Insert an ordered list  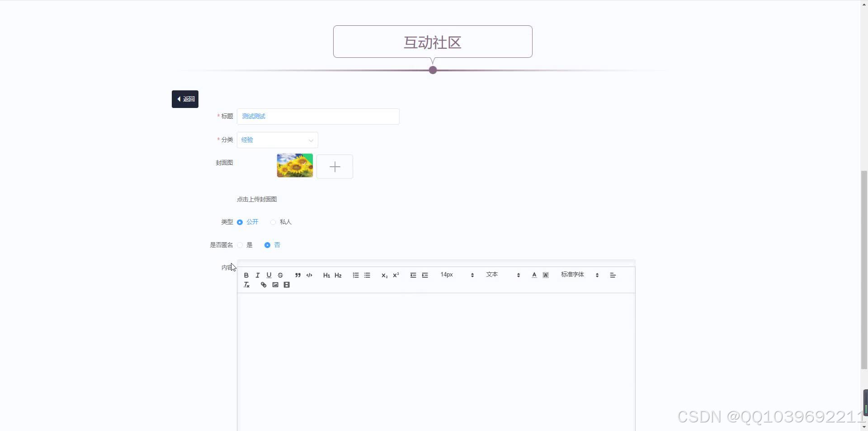coord(355,275)
